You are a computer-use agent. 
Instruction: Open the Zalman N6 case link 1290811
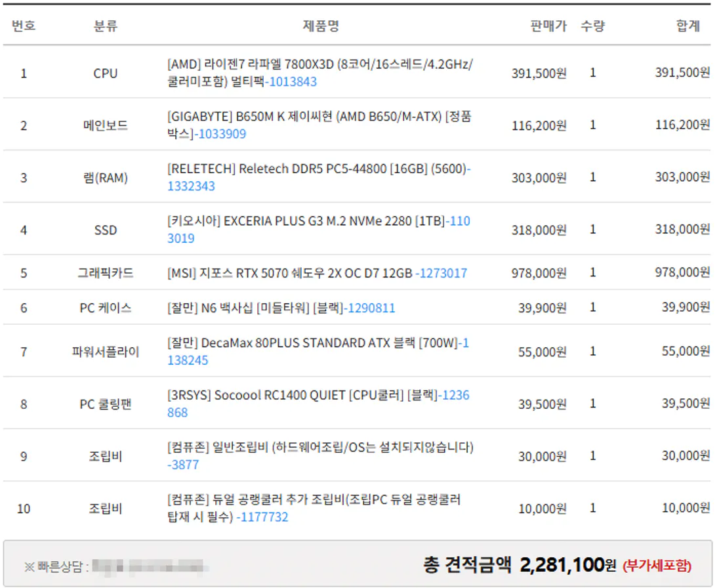(x=371, y=308)
